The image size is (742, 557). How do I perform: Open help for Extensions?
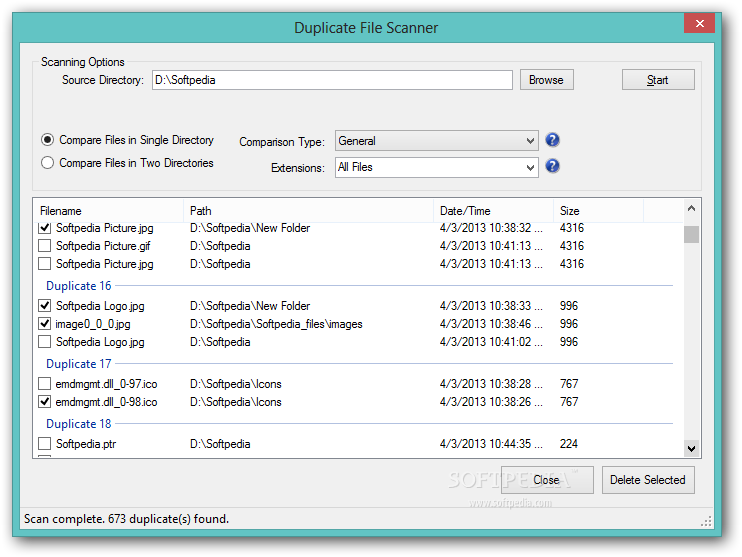pos(552,166)
